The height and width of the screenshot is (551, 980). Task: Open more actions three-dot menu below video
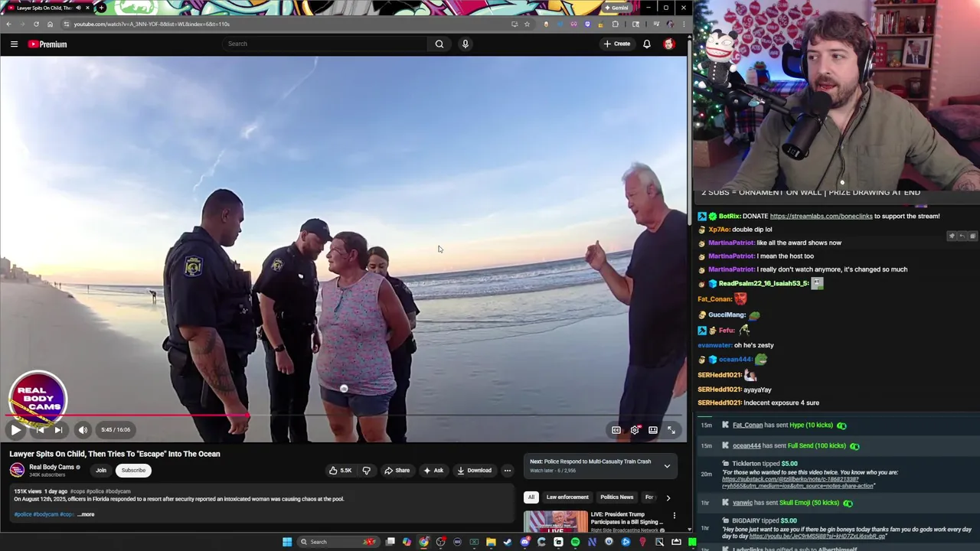click(507, 471)
